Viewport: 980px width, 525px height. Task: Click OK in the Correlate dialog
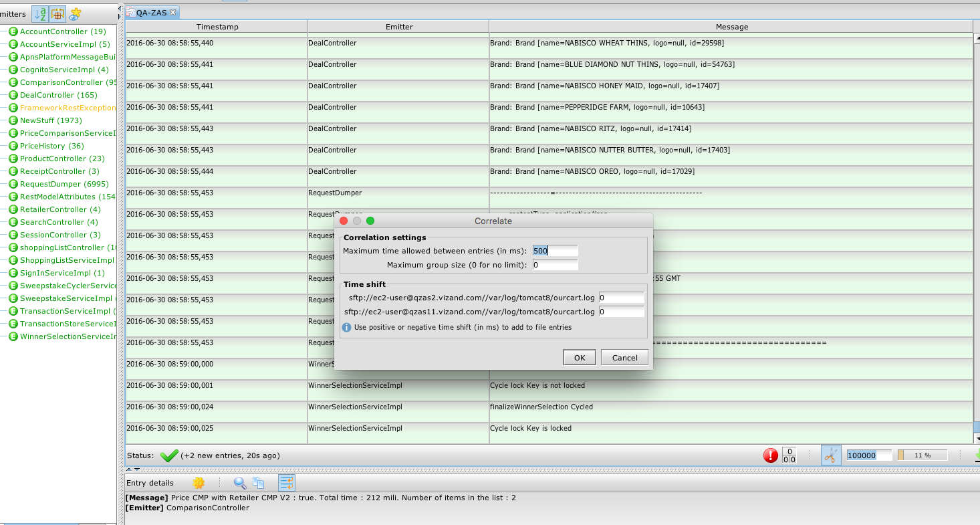coord(580,358)
